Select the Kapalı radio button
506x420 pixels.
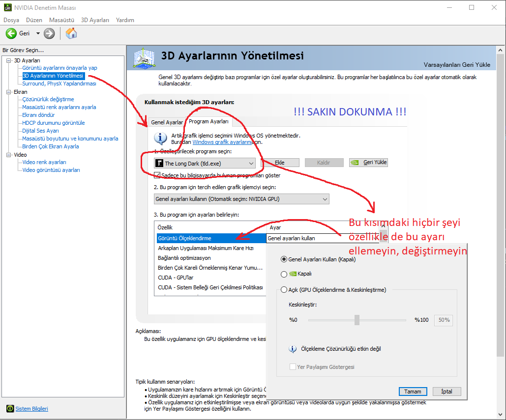pos(284,274)
